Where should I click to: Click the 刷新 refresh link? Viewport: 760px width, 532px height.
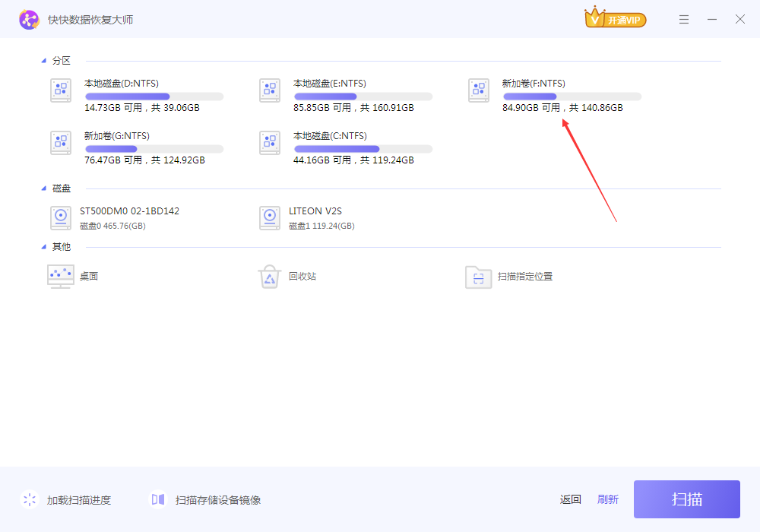[x=608, y=499]
